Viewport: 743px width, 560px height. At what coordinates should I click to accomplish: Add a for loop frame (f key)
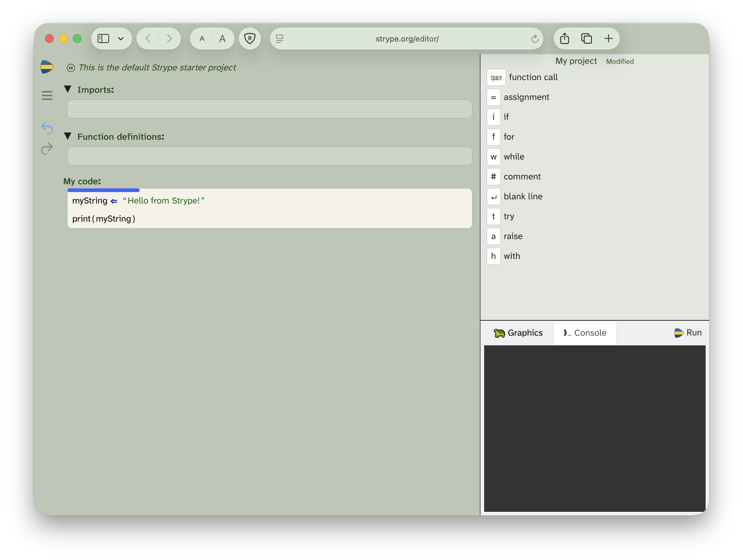pos(493,137)
